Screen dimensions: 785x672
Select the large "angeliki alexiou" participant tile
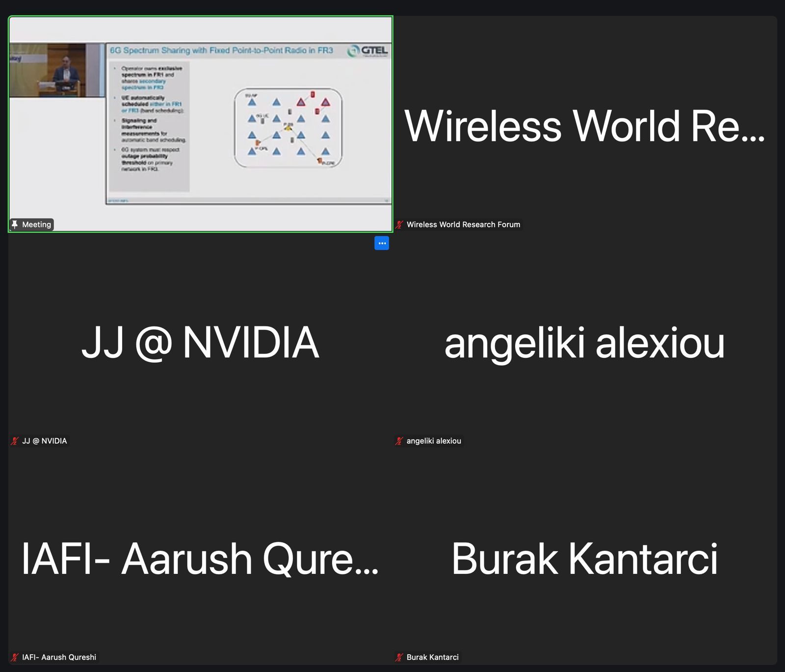coord(584,343)
